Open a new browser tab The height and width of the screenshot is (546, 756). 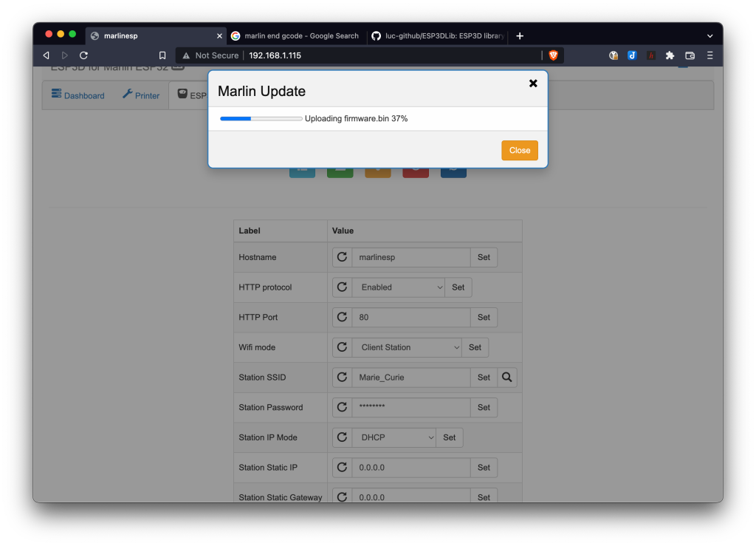[x=519, y=35]
